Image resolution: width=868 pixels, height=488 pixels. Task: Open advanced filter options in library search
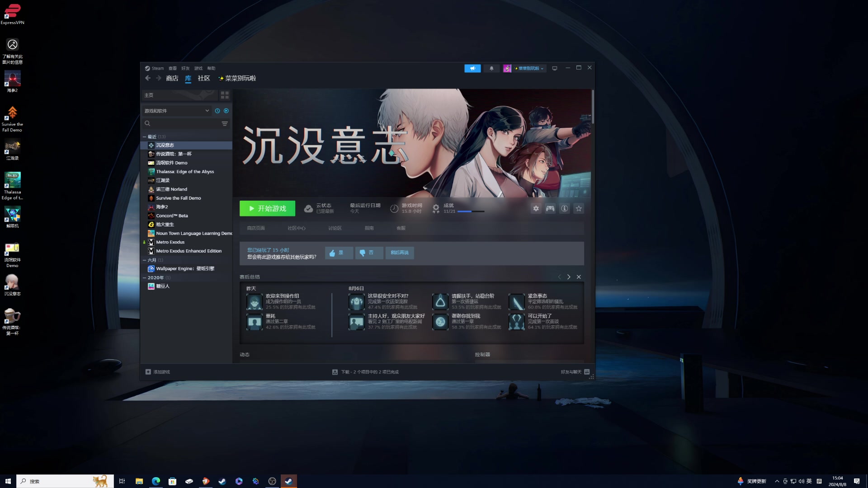point(225,123)
